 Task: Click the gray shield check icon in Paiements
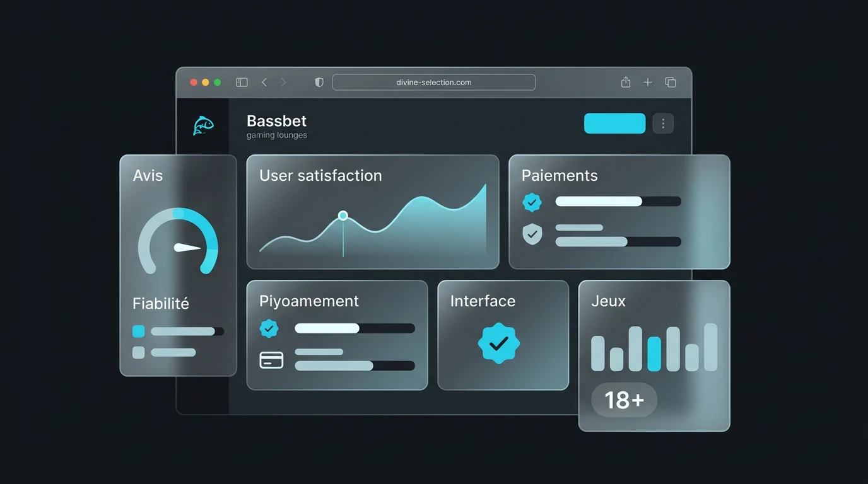[532, 234]
